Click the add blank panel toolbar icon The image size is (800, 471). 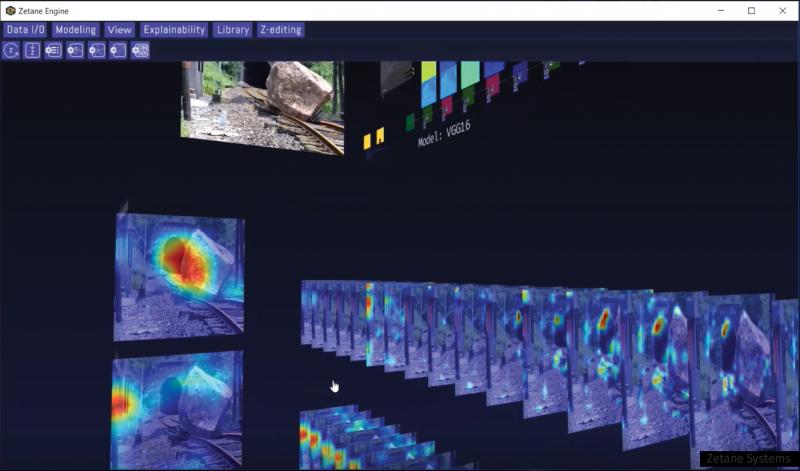[x=118, y=51]
